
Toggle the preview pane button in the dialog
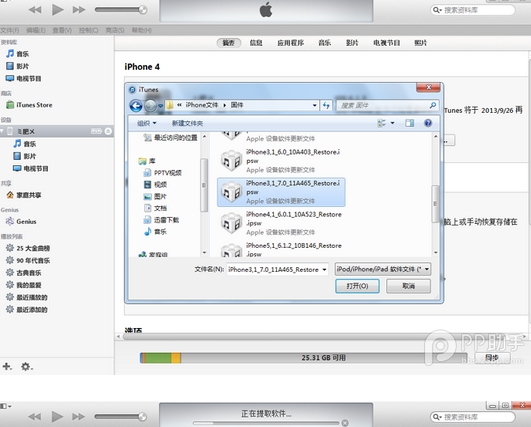(409, 123)
